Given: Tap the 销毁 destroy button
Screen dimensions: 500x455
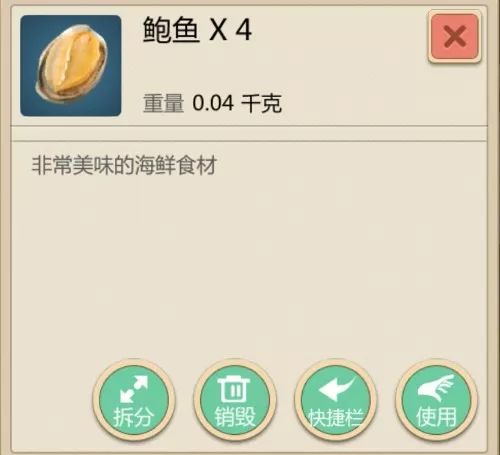Looking at the screenshot, I should pos(235,400).
